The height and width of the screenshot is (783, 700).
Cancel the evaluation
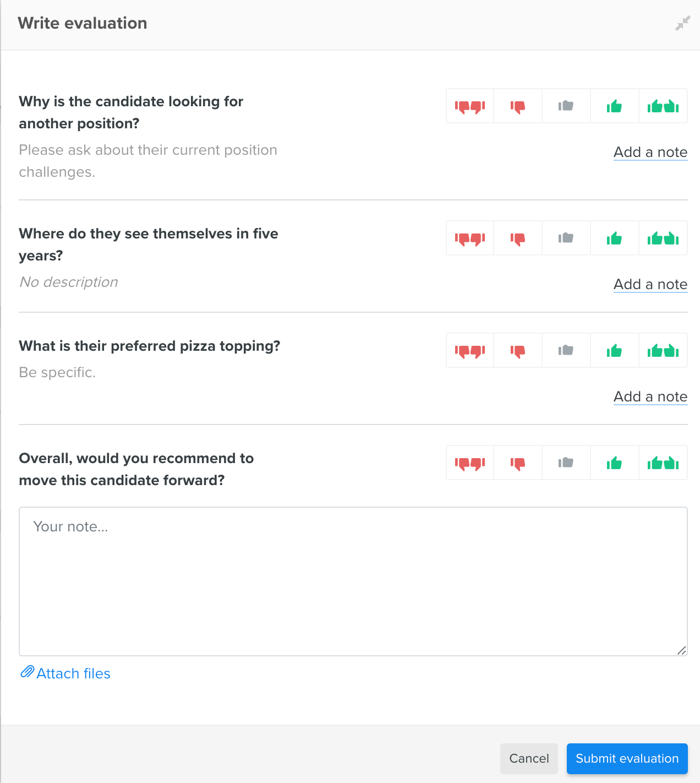[529, 758]
